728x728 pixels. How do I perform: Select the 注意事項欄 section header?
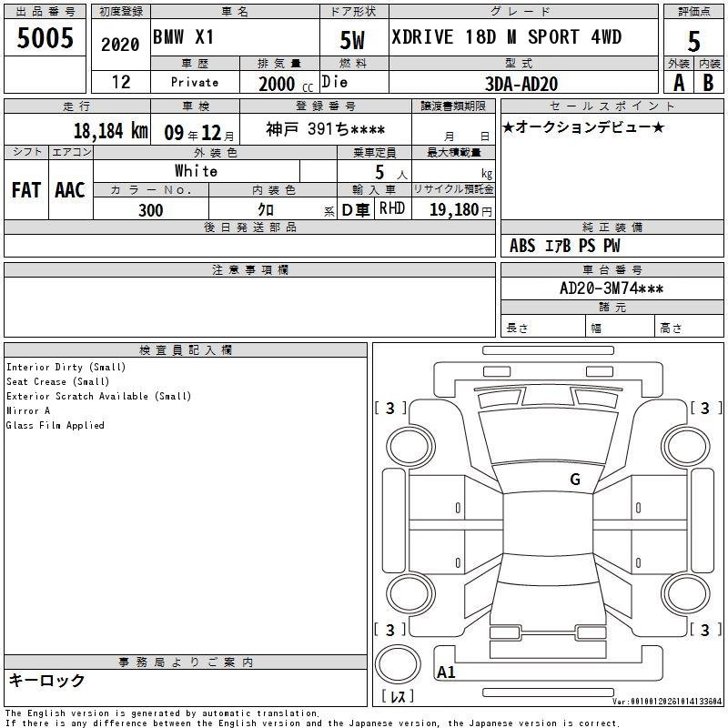(x=250, y=269)
